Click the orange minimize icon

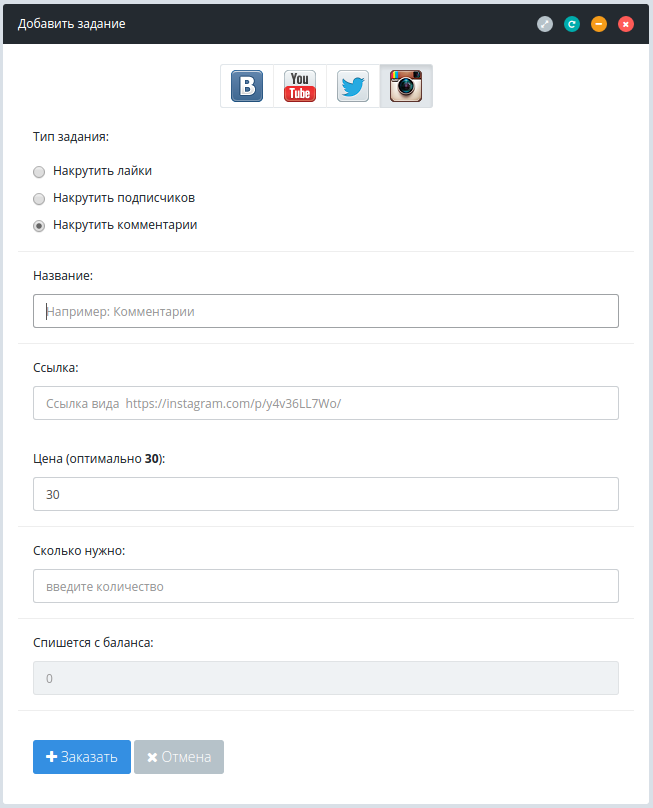click(x=599, y=24)
